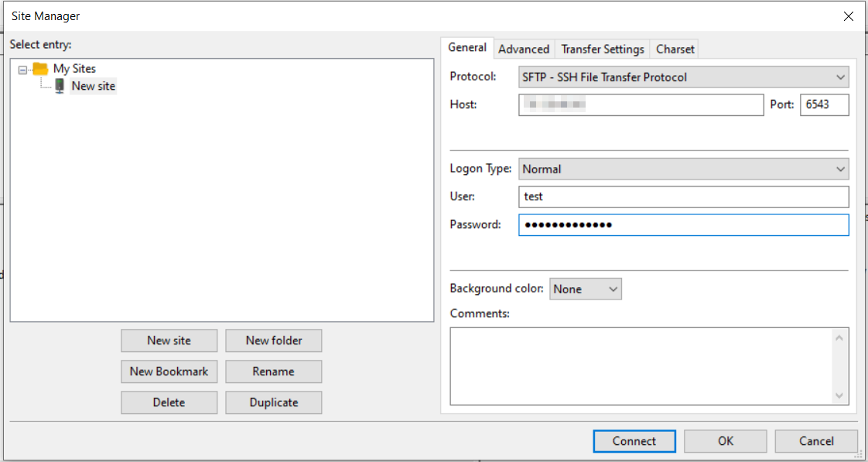
Task: Click the New Bookmark button
Action: pyautogui.click(x=169, y=371)
